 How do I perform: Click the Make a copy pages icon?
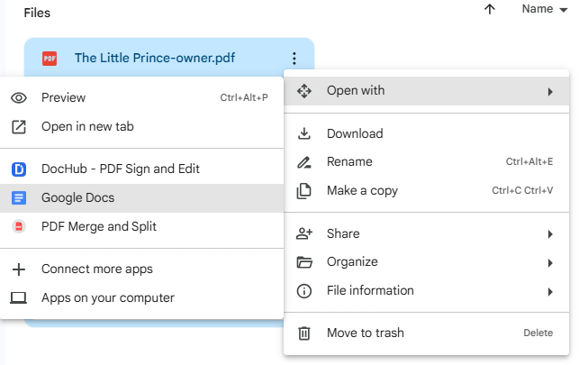click(x=304, y=191)
